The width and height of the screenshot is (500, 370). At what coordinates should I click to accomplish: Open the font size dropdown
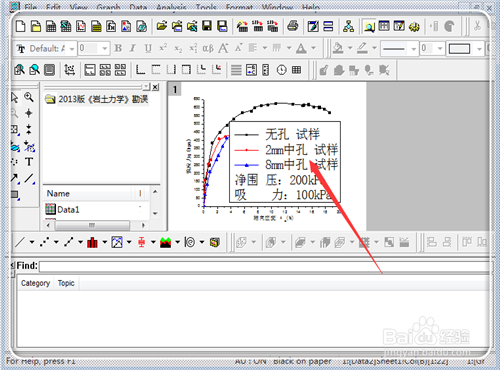105,49
